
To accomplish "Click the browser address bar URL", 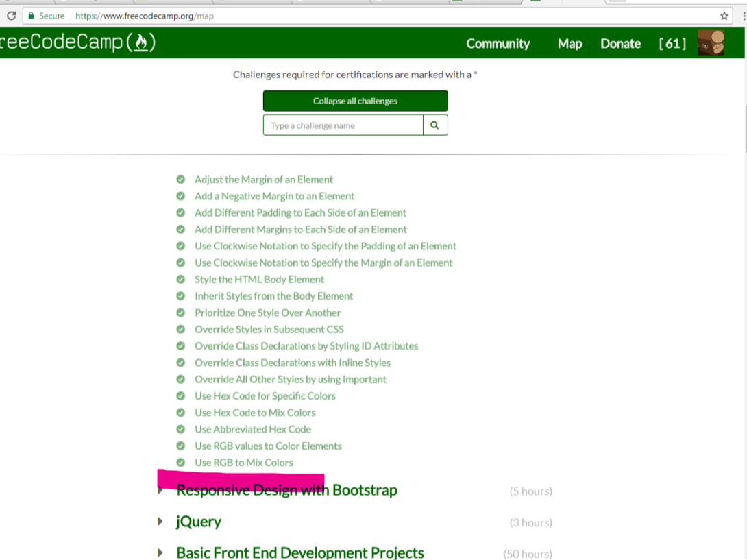I will coord(145,16).
